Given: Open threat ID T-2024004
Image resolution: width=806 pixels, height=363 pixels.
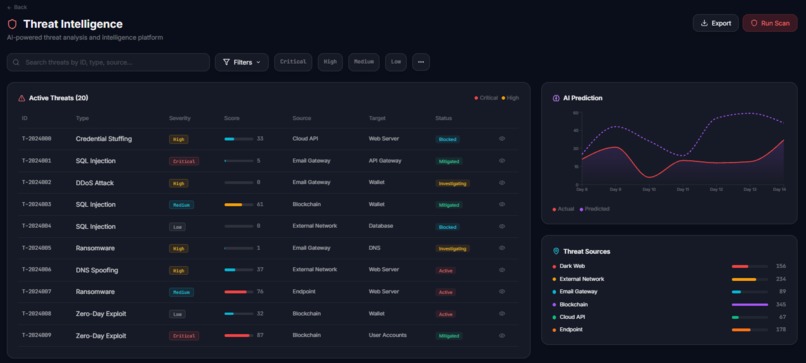Looking at the screenshot, I should point(36,226).
